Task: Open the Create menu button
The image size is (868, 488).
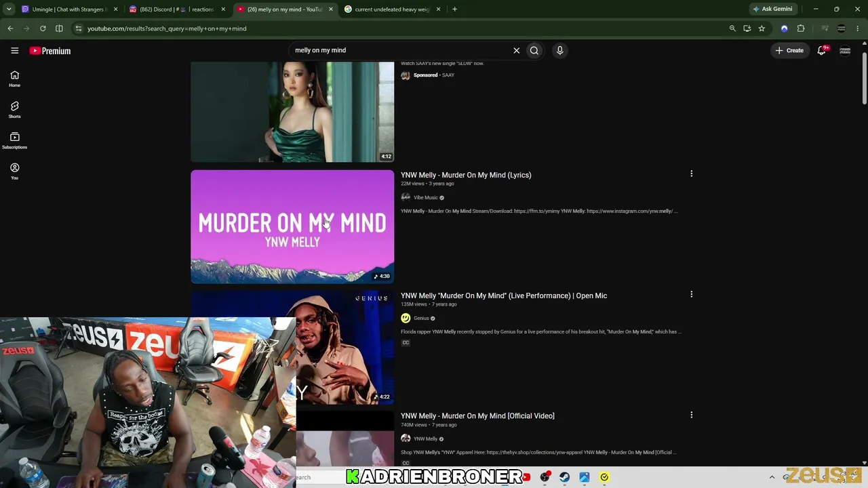Action: [x=790, y=50]
